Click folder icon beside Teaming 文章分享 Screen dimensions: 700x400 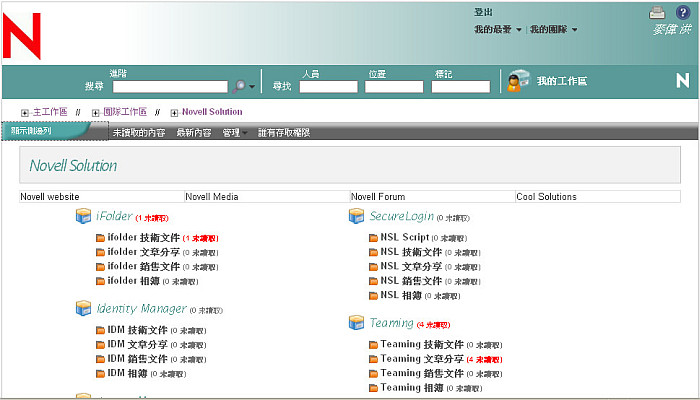point(373,359)
